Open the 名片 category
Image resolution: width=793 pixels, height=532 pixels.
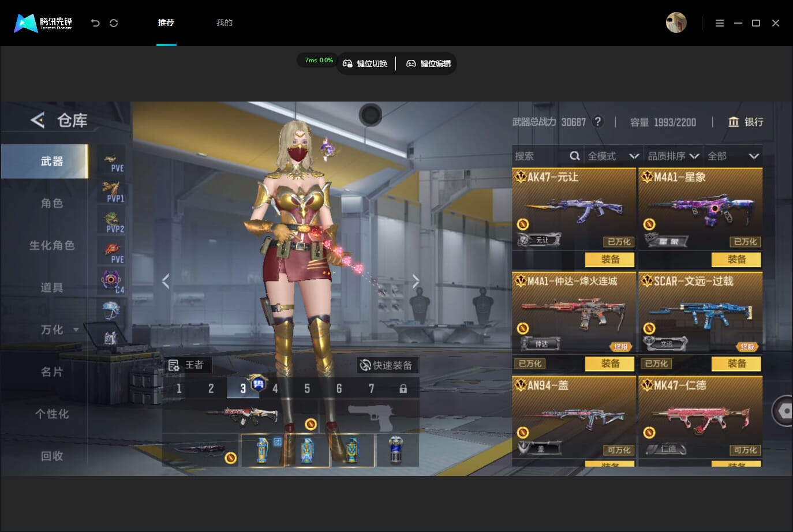[x=51, y=372]
